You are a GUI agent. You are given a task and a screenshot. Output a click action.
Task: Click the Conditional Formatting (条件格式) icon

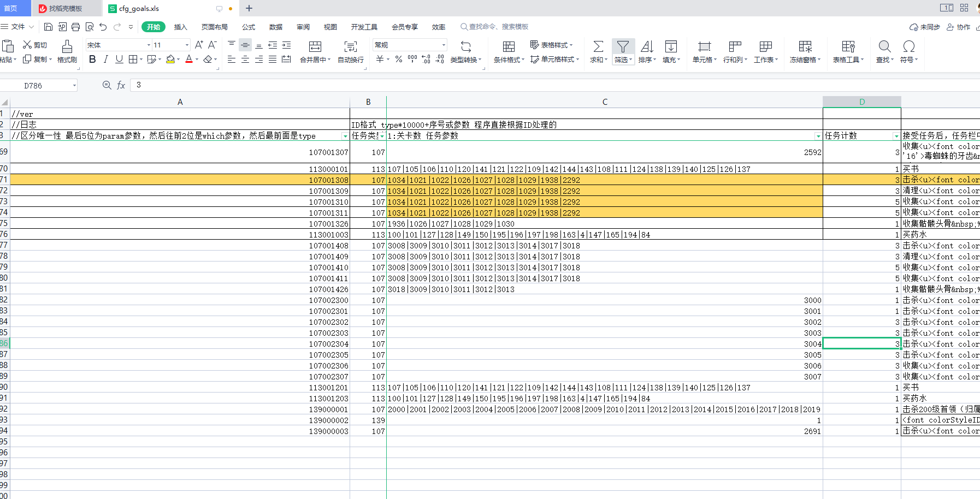click(x=509, y=46)
